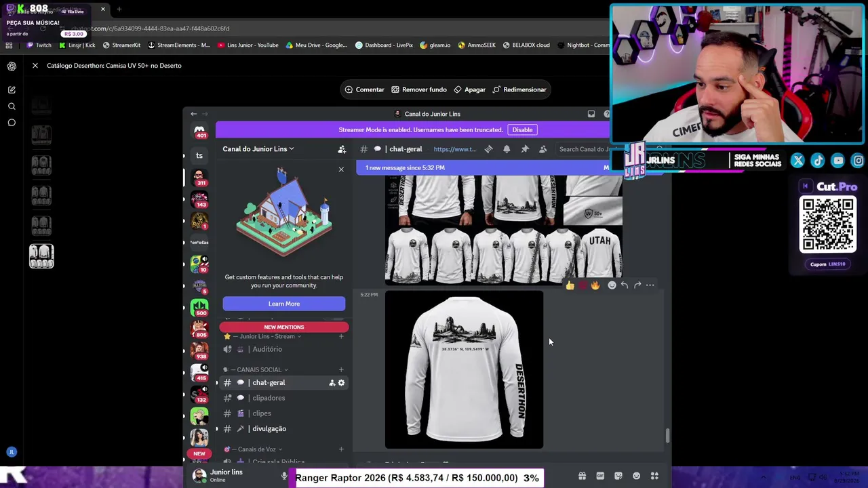
Task: Disable Streamer Mode
Action: click(x=522, y=129)
